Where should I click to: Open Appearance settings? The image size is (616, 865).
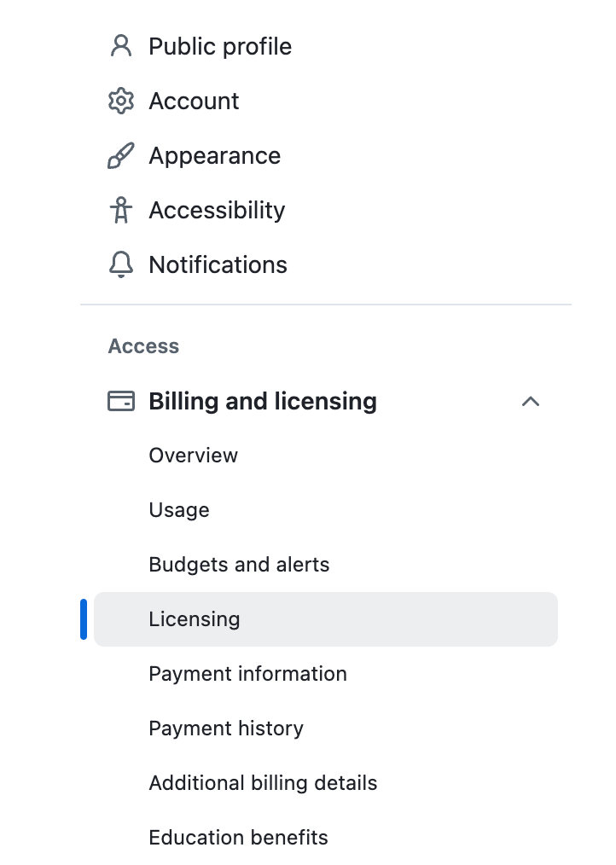[x=326, y=155]
